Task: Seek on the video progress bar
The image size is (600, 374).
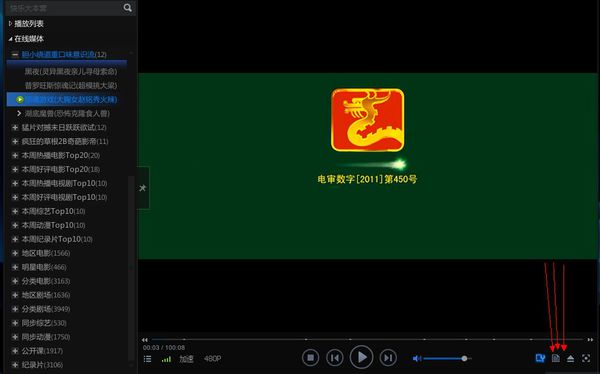Action: coord(367,339)
